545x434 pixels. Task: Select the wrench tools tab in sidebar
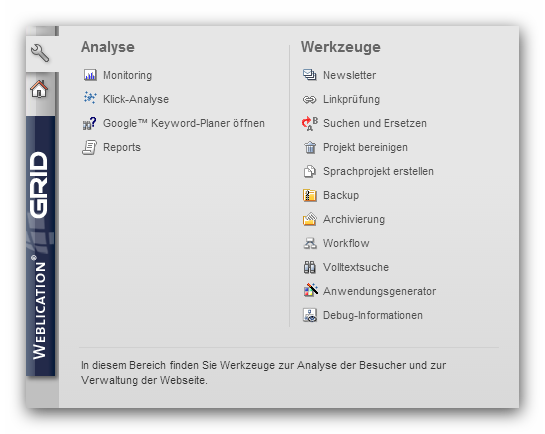coord(41,53)
